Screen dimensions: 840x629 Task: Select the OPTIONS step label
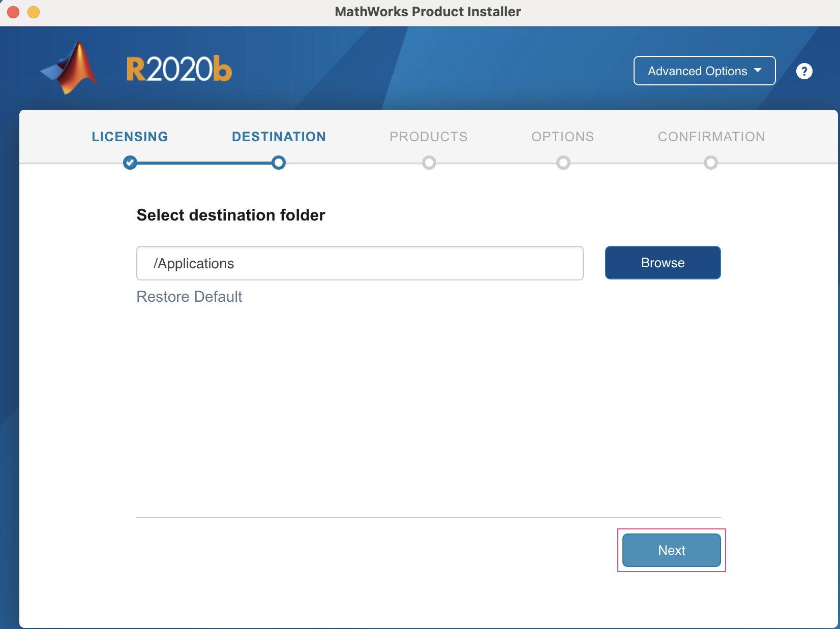point(562,137)
